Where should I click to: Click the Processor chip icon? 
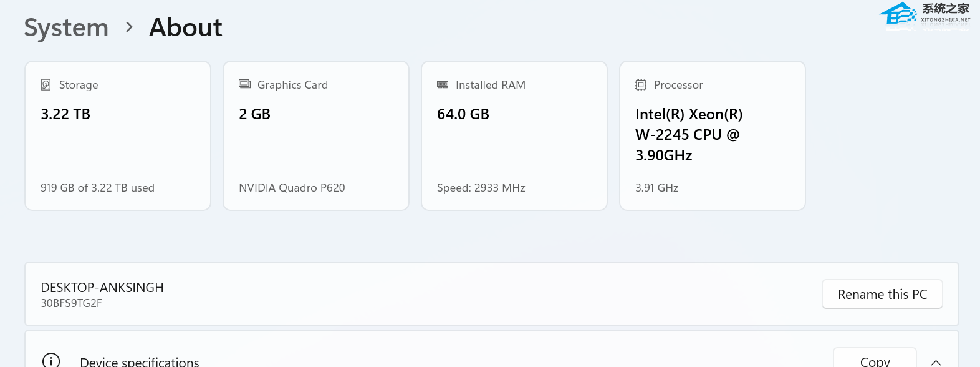tap(641, 85)
